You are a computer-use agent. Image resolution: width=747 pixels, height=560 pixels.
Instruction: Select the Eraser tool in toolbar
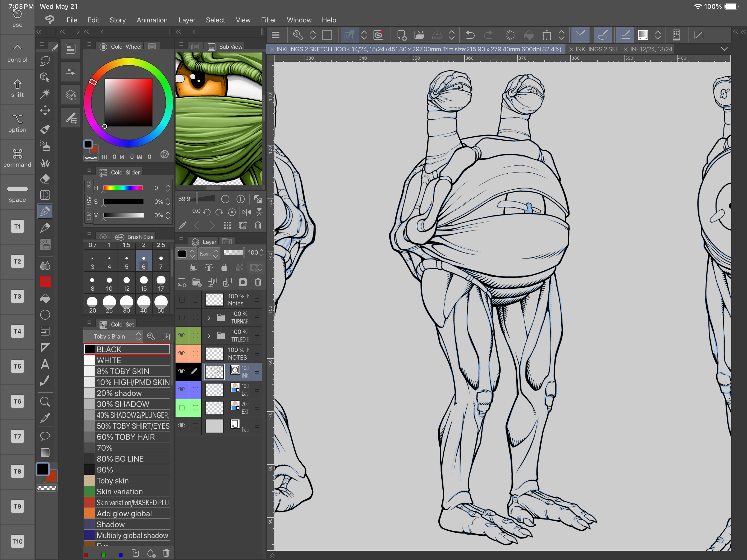pyautogui.click(x=45, y=179)
